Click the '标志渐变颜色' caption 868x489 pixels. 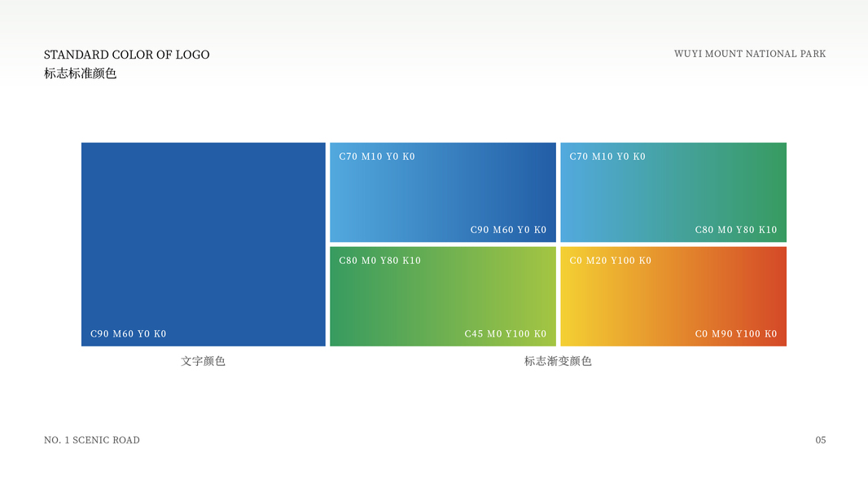(x=558, y=361)
